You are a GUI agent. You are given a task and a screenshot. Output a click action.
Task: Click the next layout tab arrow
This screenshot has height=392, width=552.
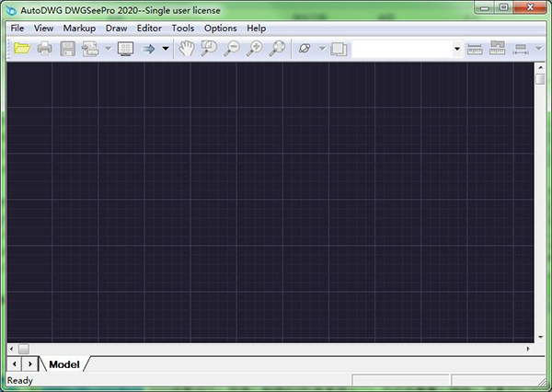(30, 363)
